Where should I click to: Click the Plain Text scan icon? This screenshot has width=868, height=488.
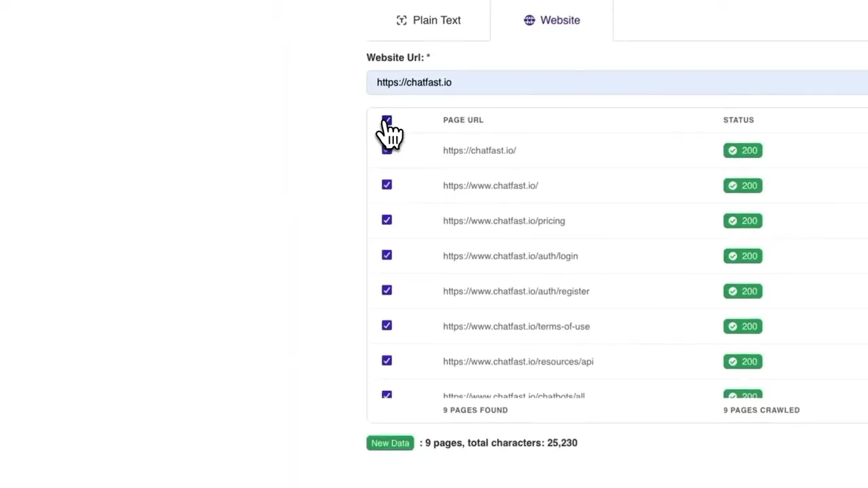click(401, 20)
